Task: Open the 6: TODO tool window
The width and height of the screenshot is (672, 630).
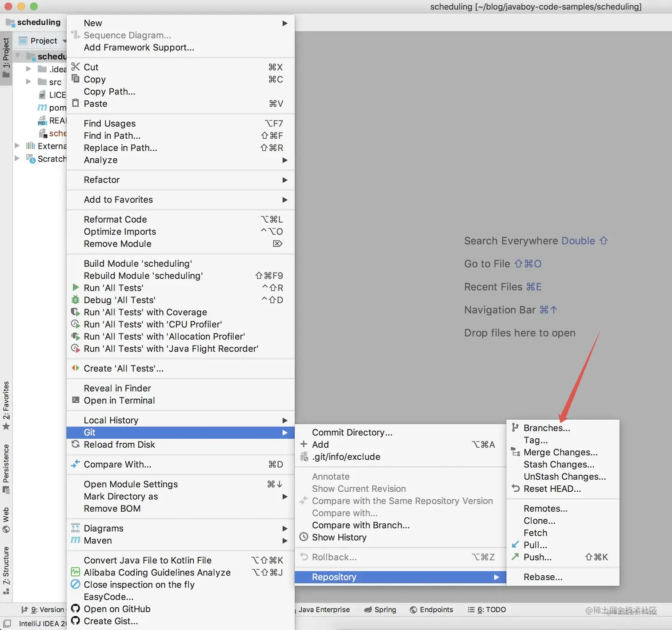Action: pyautogui.click(x=487, y=610)
